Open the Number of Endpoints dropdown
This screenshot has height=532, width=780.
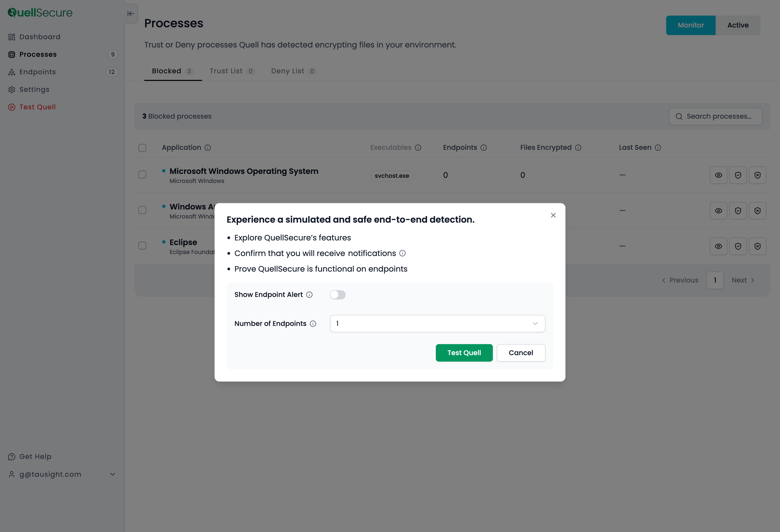click(x=438, y=324)
